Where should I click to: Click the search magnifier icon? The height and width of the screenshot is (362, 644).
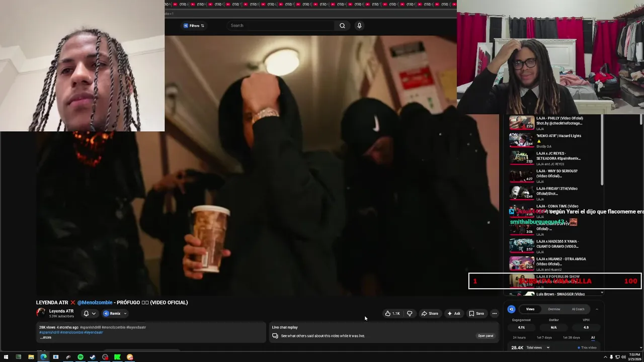[x=342, y=26]
